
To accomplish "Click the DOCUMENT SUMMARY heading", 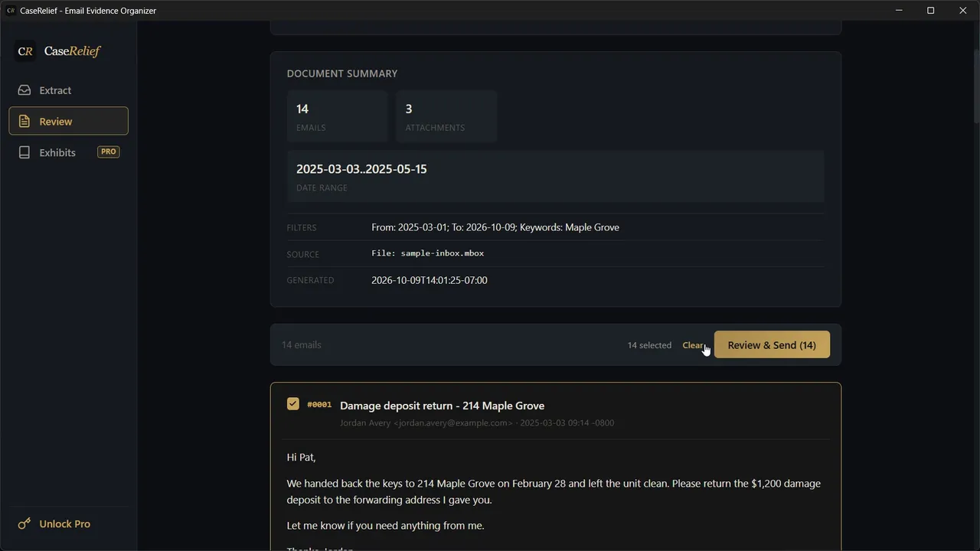I will (342, 73).
